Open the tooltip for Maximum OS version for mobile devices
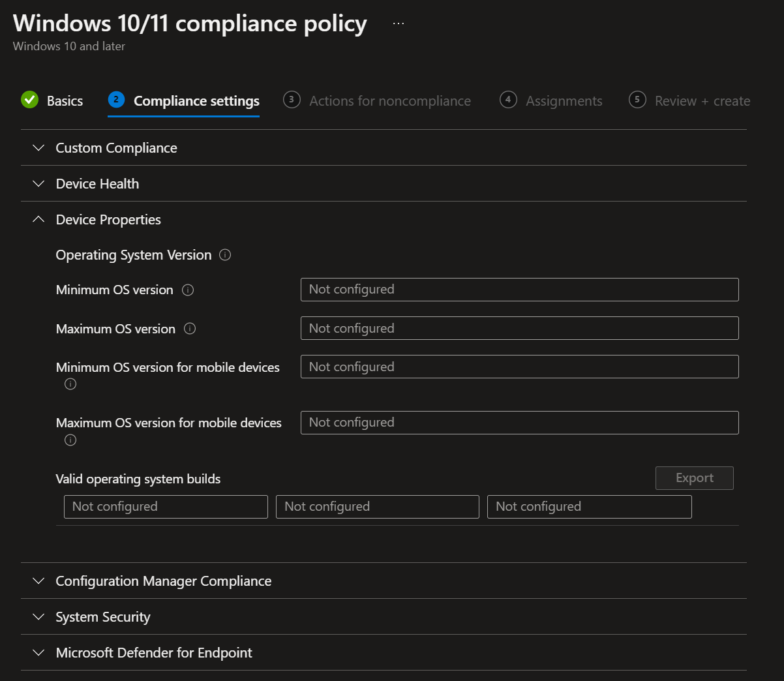Image resolution: width=784 pixels, height=681 pixels. click(x=70, y=440)
